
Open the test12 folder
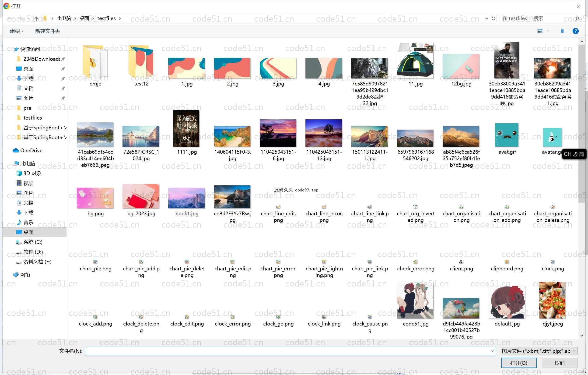coord(141,62)
